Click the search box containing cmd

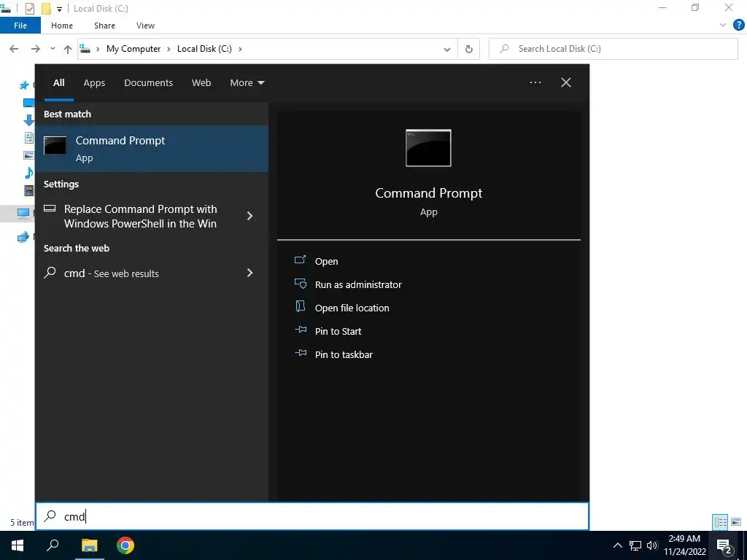312,516
